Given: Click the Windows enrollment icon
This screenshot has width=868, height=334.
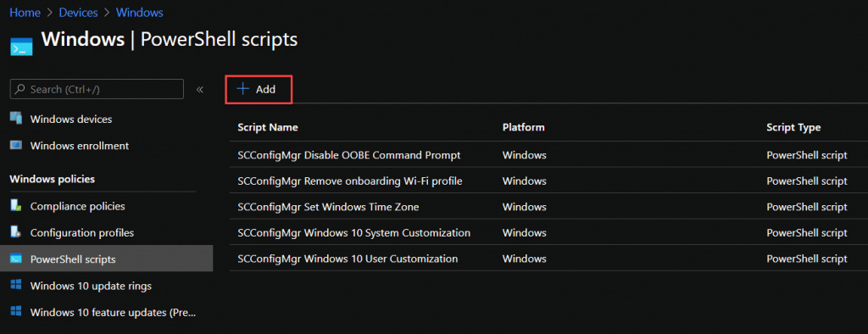Looking at the screenshot, I should tap(16, 146).
